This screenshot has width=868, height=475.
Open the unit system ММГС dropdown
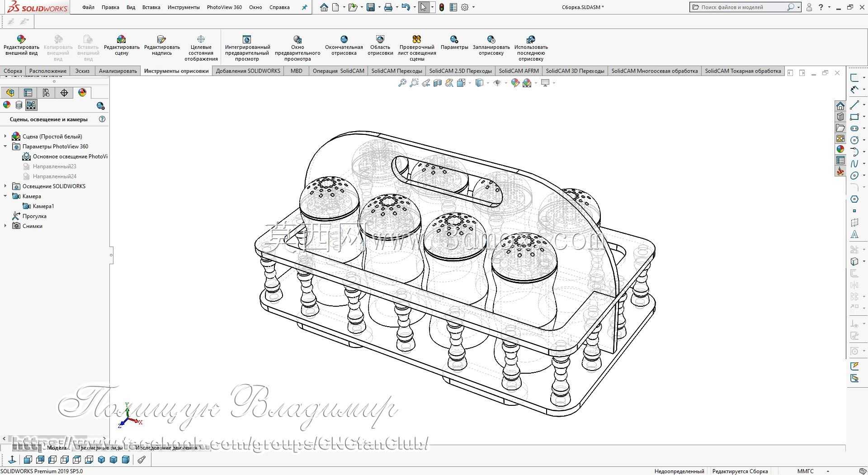coord(828,471)
